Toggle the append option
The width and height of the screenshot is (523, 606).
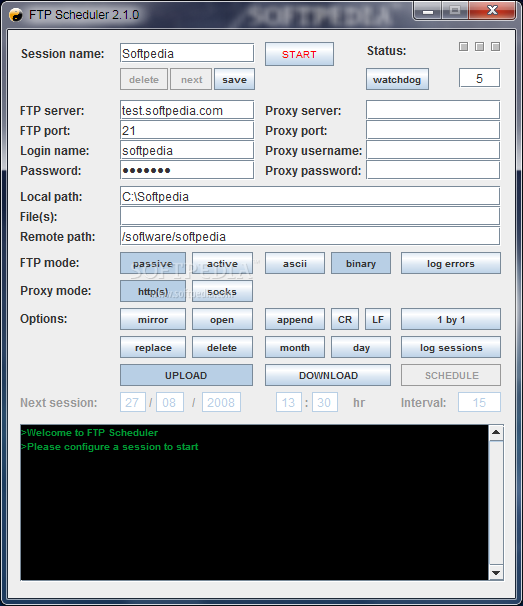pyautogui.click(x=295, y=319)
